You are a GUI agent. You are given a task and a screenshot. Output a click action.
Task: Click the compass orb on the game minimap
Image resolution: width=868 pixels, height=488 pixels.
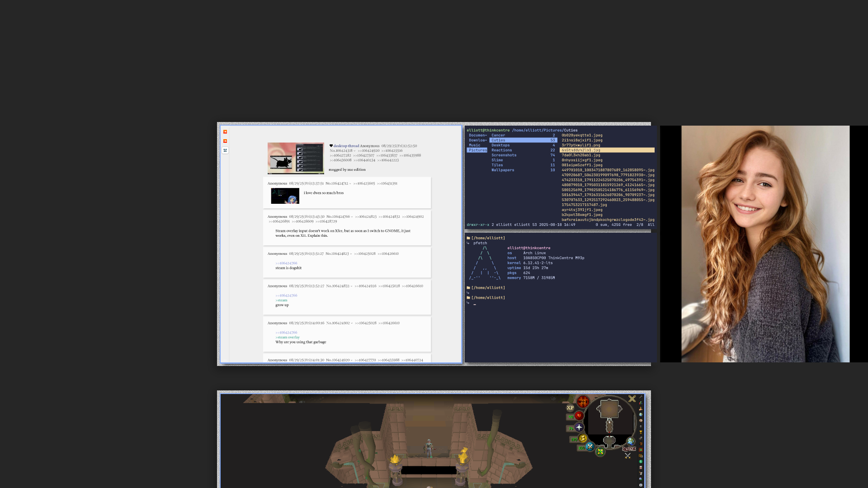[x=583, y=402]
